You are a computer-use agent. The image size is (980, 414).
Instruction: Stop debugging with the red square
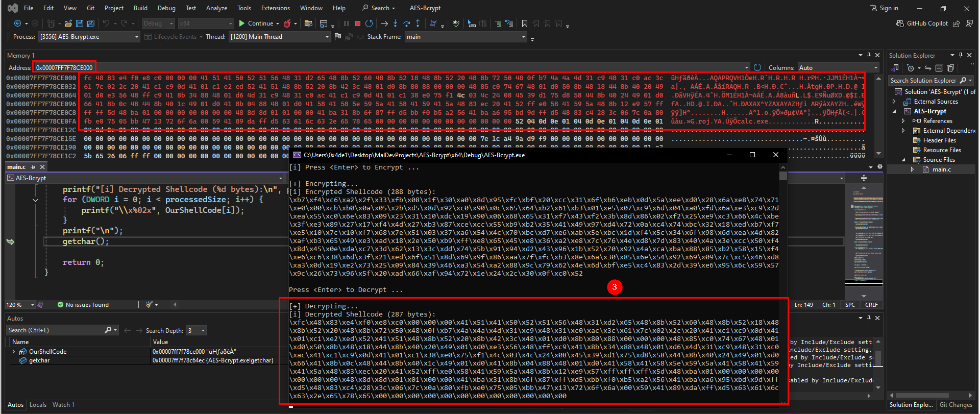358,23
